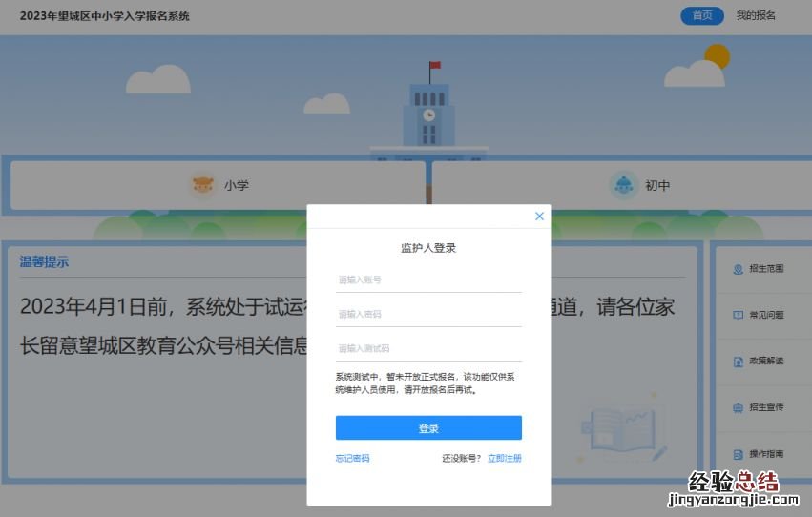
Task: Click the 操作指南 icon
Action: [x=738, y=454]
